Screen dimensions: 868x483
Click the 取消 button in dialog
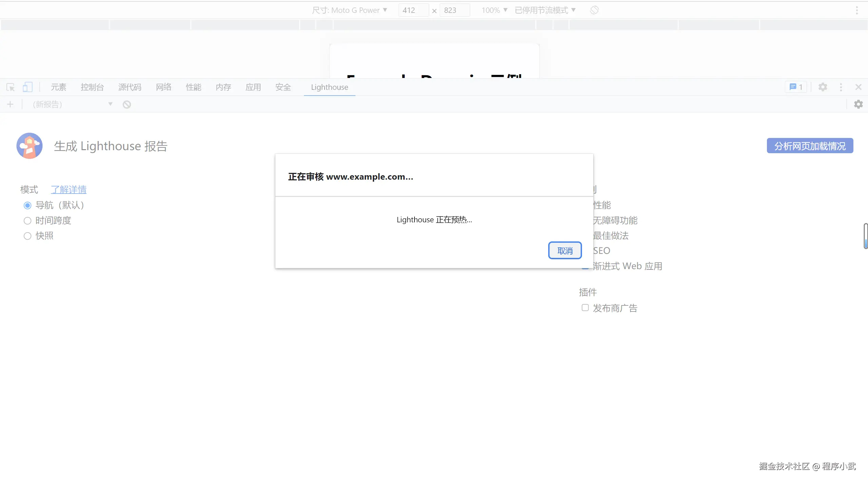[565, 251]
